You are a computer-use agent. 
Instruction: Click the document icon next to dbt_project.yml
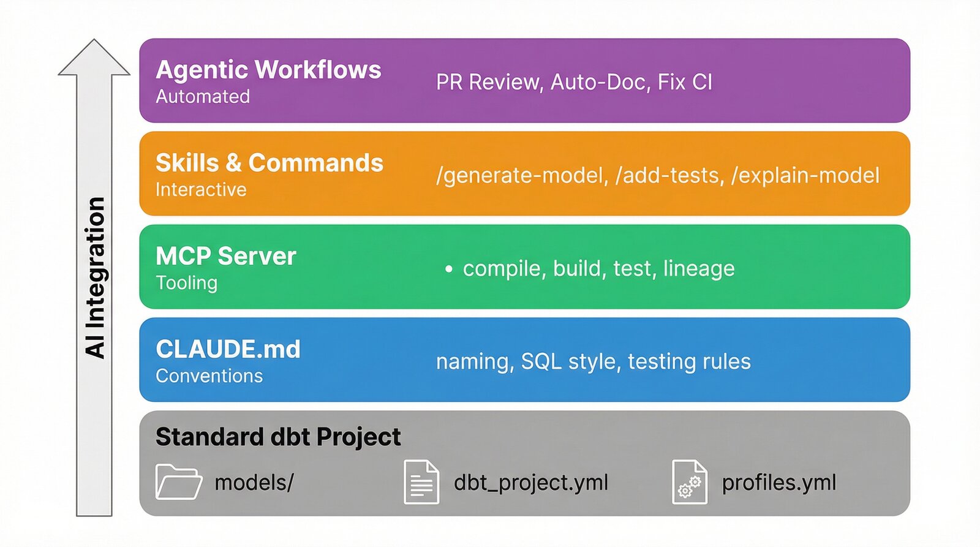(x=421, y=482)
